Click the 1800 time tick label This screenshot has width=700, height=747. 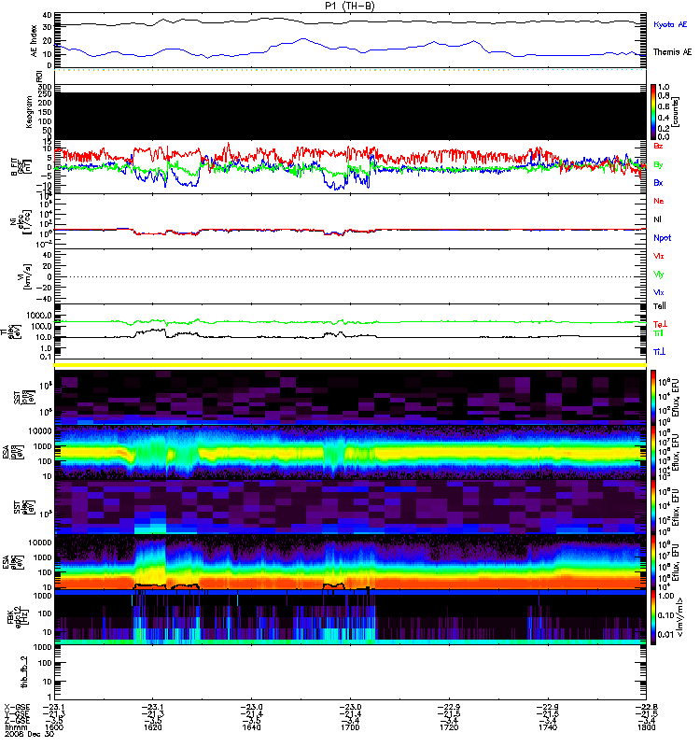tap(646, 728)
